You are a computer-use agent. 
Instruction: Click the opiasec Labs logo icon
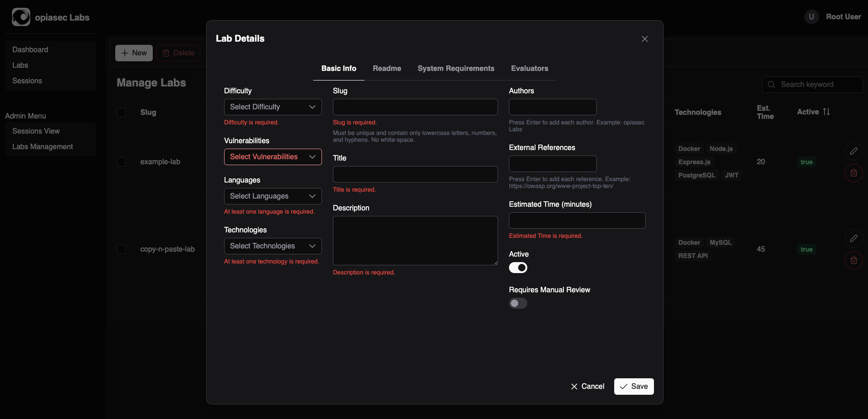tap(21, 17)
